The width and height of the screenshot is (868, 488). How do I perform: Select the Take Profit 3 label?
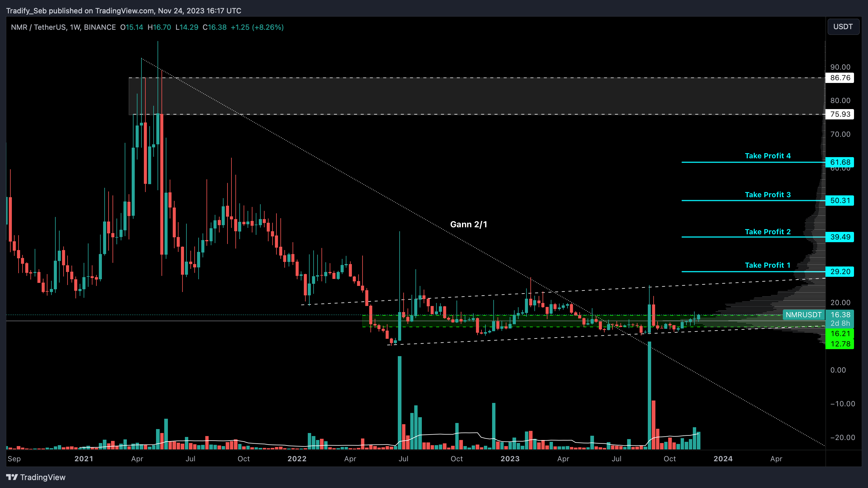(x=768, y=194)
